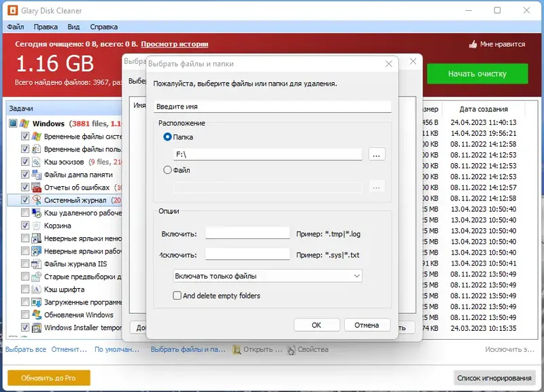Click the Отменит… link
The height and width of the screenshot is (392, 544).
coord(69,349)
